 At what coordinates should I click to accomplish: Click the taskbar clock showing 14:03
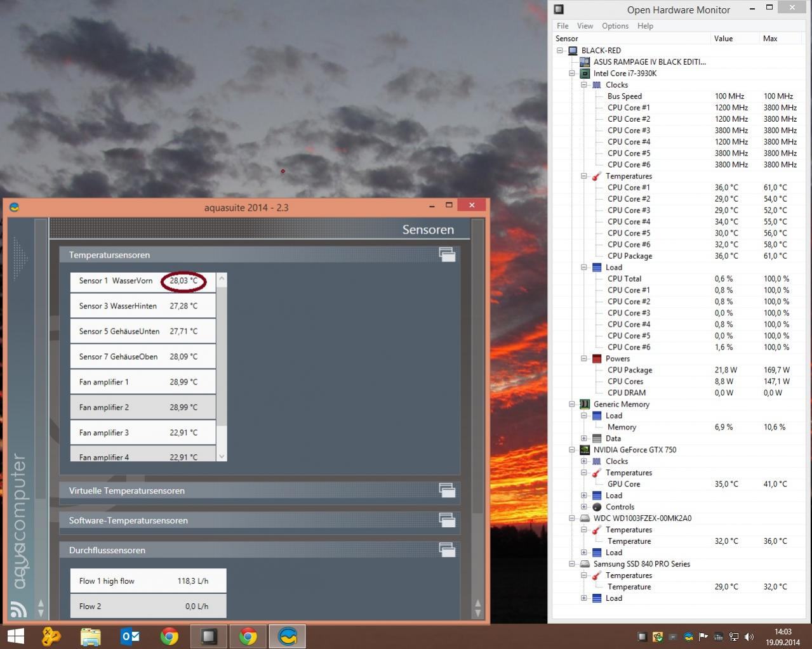pos(783,637)
